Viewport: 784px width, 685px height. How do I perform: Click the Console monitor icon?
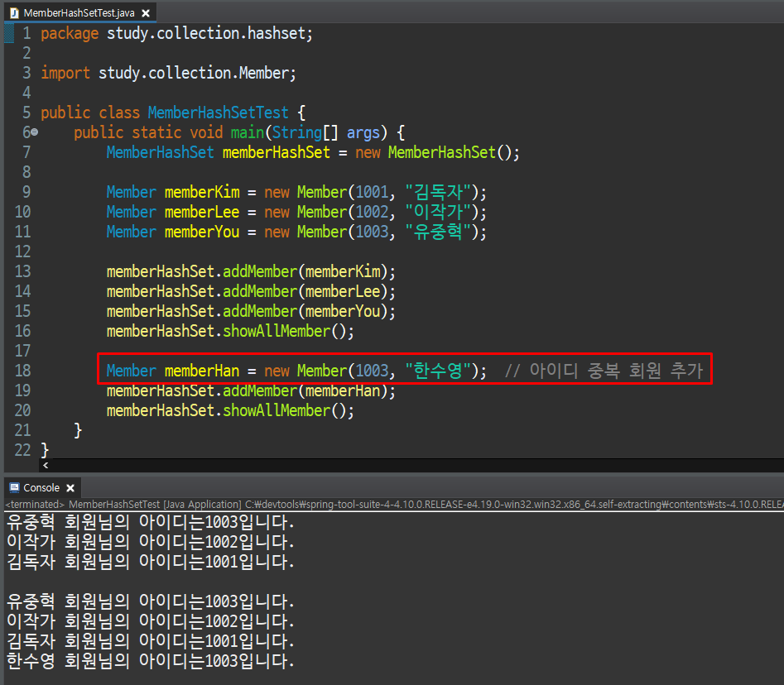click(15, 487)
